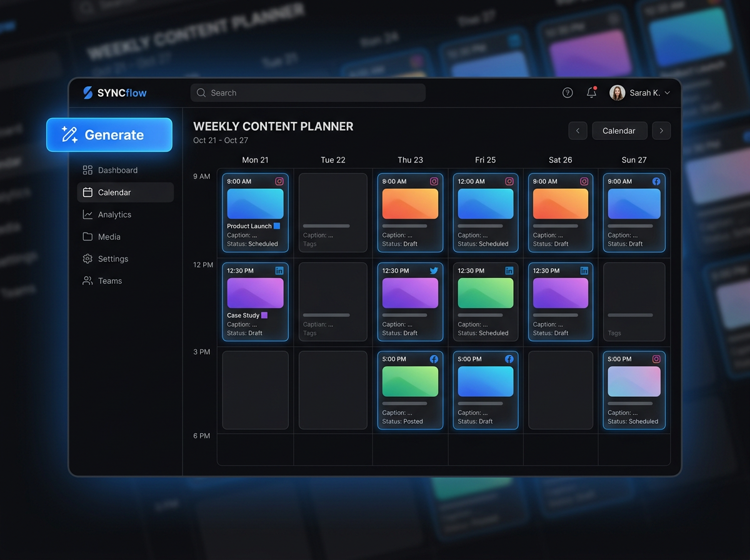This screenshot has height=560, width=750.
Task: Click LinkedIn icon on Mon 21 12:30 PM card
Action: (x=279, y=271)
